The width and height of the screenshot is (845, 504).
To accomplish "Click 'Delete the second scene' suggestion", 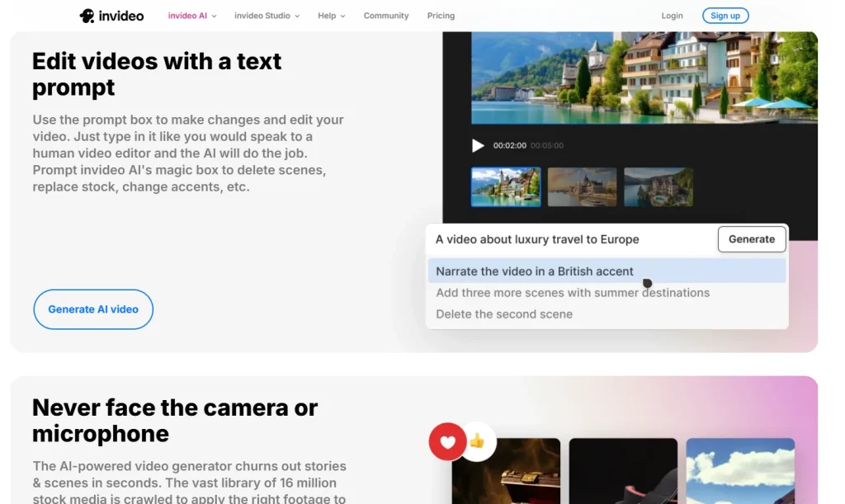I will pyautogui.click(x=504, y=314).
